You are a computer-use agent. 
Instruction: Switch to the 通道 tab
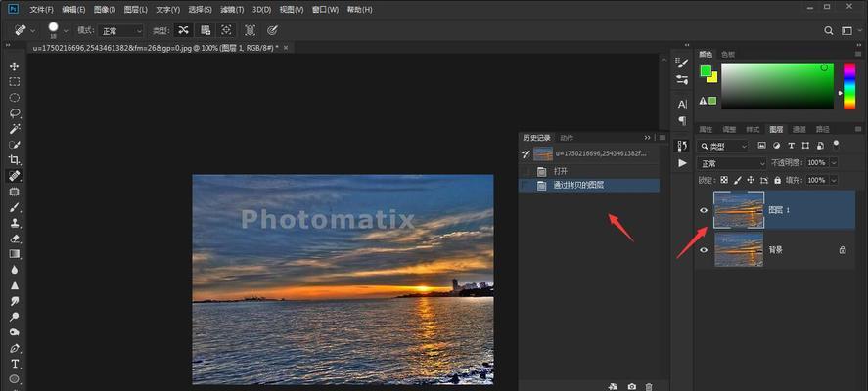pos(799,129)
